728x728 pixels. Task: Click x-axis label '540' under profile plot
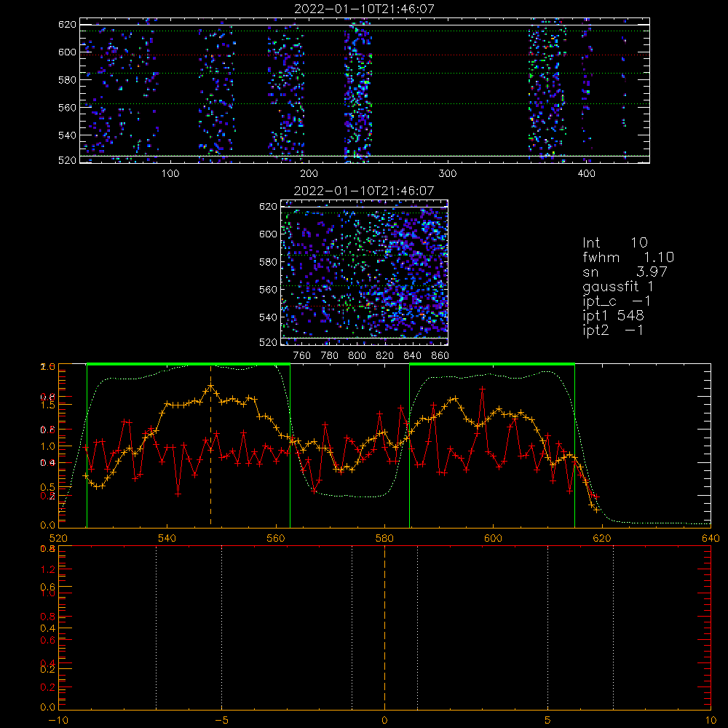tap(167, 538)
